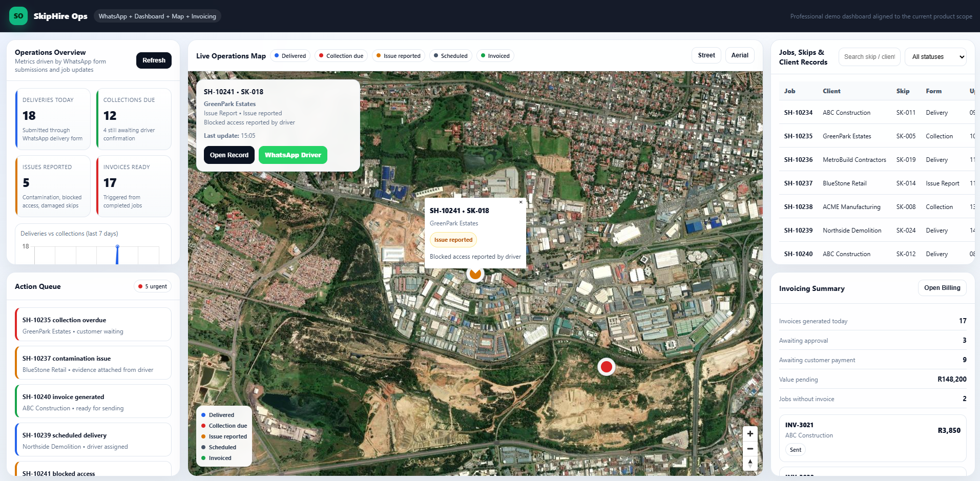Click the Issue reported dot in the map legend
This screenshot has width=980, height=481.
(x=204, y=436)
